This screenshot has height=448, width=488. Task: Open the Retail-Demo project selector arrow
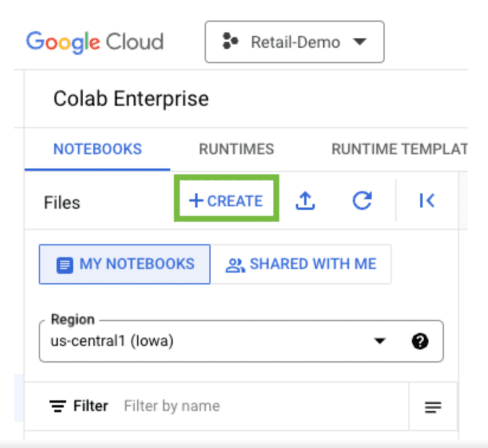(360, 41)
